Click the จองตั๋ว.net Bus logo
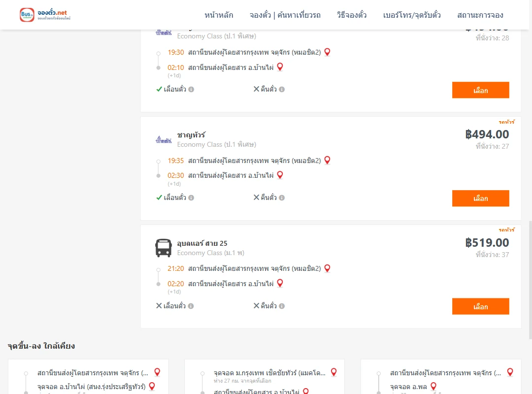 pos(45,15)
